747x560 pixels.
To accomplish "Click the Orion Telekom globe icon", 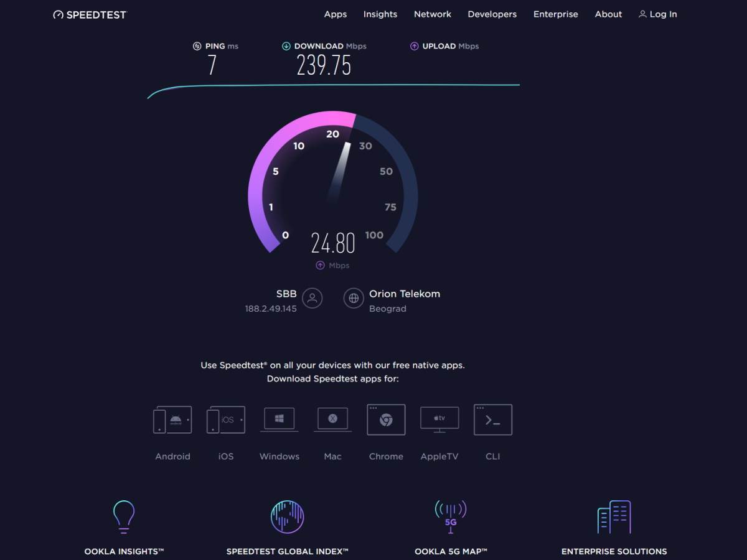I will point(354,298).
